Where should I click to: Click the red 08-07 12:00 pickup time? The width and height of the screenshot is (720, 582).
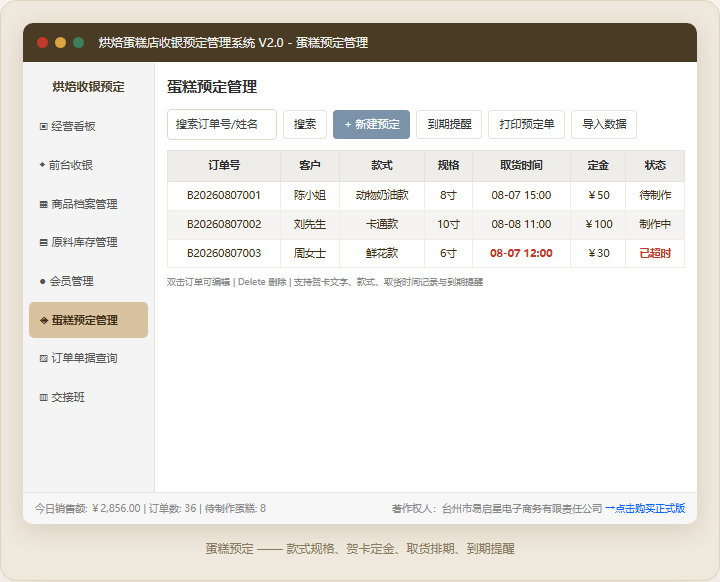coord(521,254)
